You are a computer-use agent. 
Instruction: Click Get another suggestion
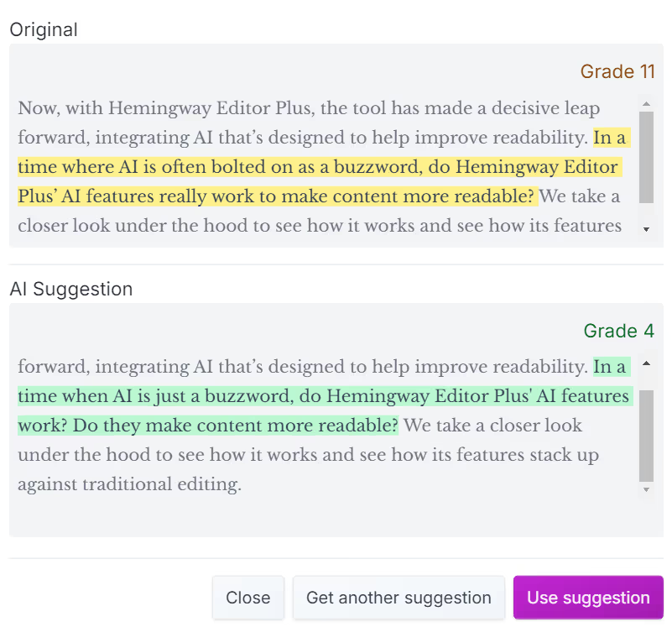coord(399,598)
